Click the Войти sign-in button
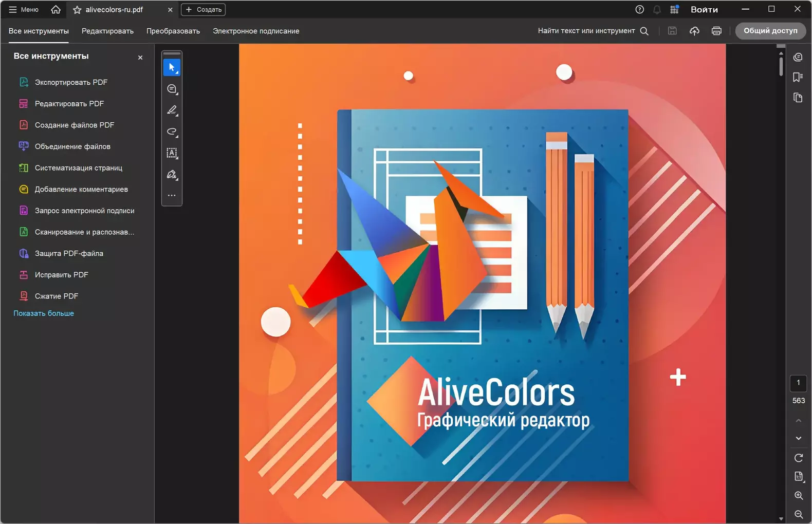 [x=704, y=9]
